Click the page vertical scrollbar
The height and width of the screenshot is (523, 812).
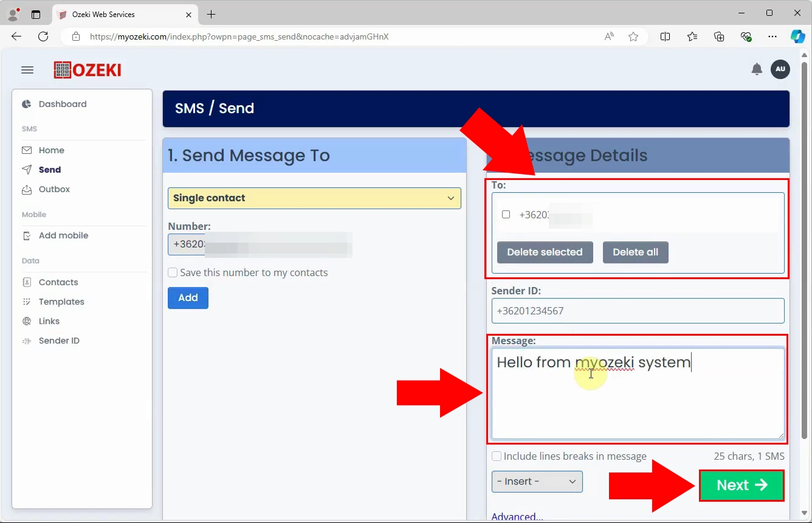[x=805, y=249]
